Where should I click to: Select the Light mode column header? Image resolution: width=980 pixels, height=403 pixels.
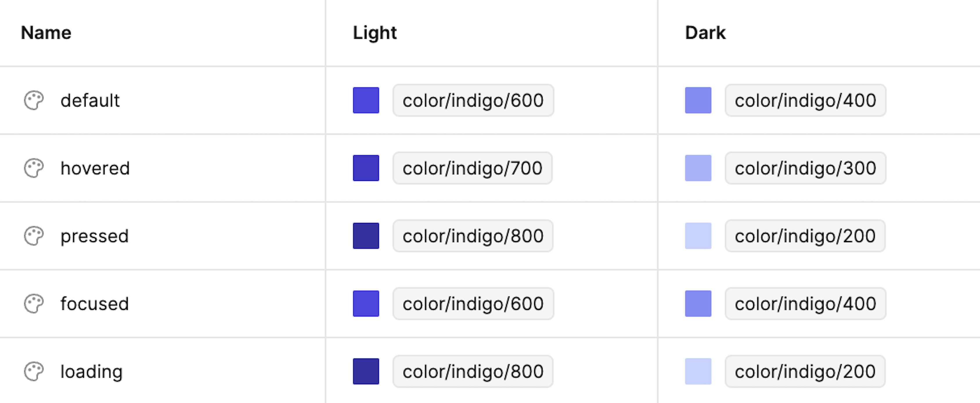click(375, 33)
